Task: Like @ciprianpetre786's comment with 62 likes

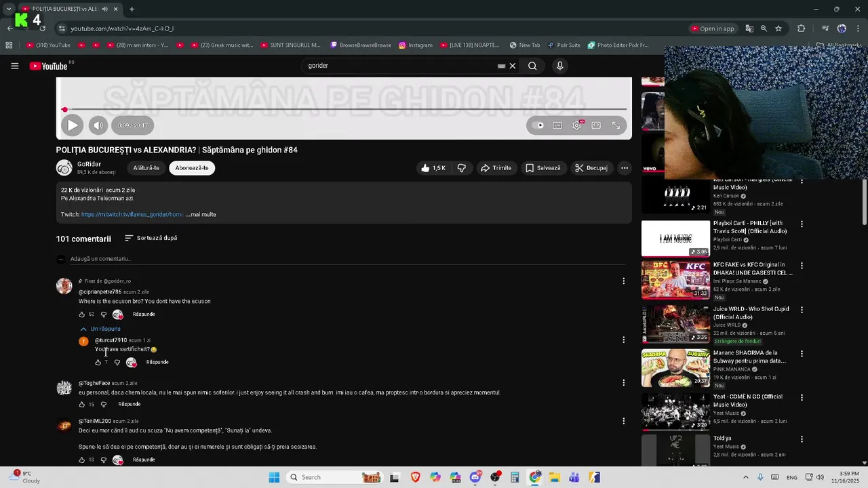Action: pyautogui.click(x=82, y=314)
